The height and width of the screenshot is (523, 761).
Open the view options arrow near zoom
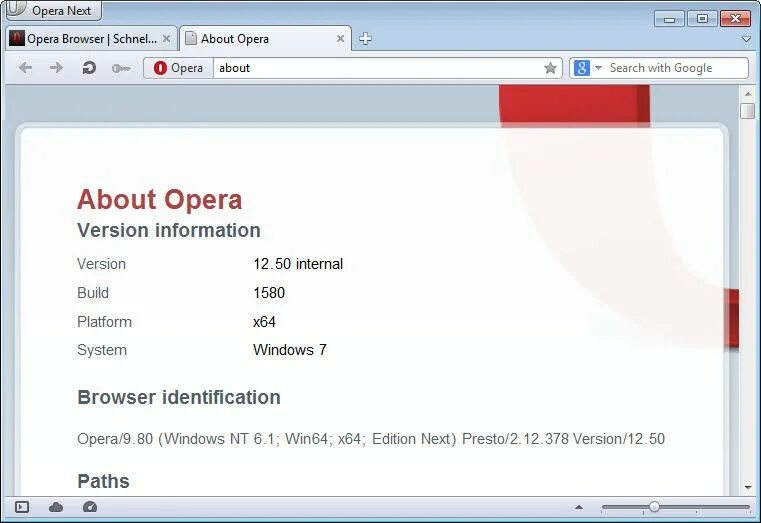click(579, 507)
